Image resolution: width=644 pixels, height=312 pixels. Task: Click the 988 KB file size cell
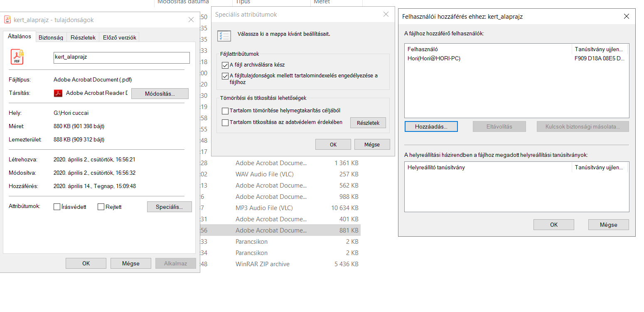[349, 196]
